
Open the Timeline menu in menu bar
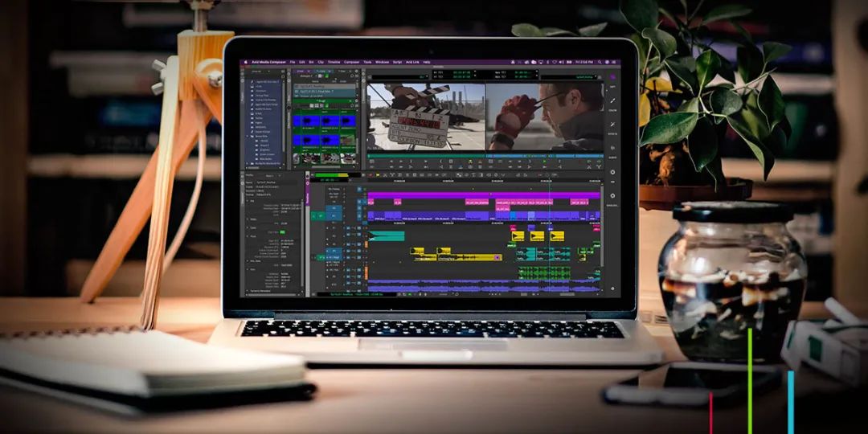point(333,62)
